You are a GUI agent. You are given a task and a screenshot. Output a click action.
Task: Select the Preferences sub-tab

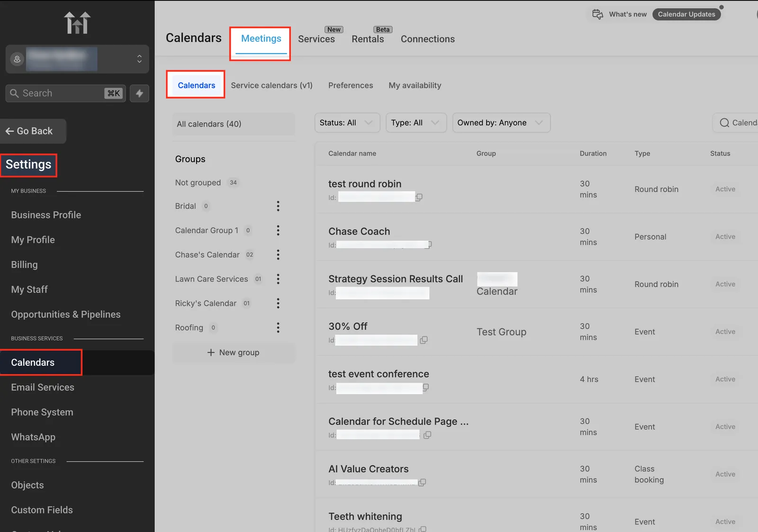[x=351, y=85]
